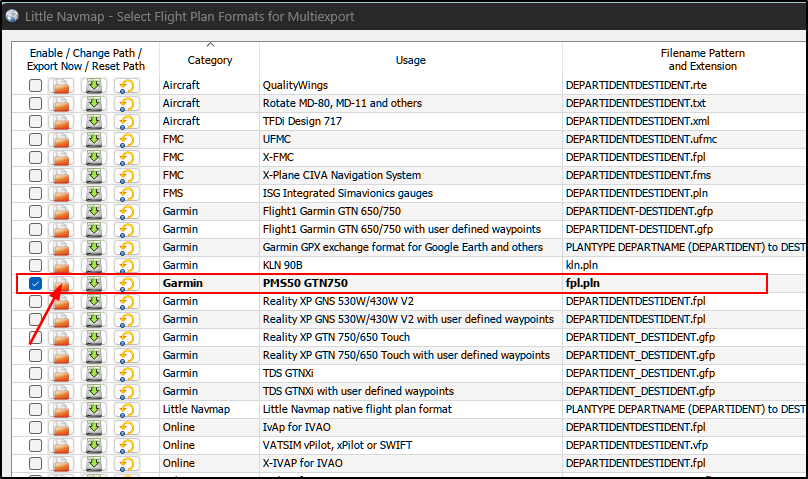Check Little Navmap native flight plan format

[x=35, y=409]
